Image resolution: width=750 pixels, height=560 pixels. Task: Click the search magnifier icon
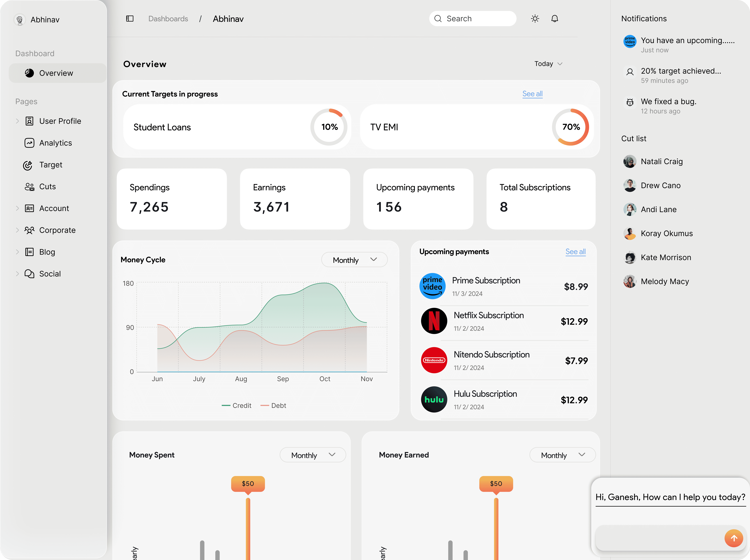438,19
